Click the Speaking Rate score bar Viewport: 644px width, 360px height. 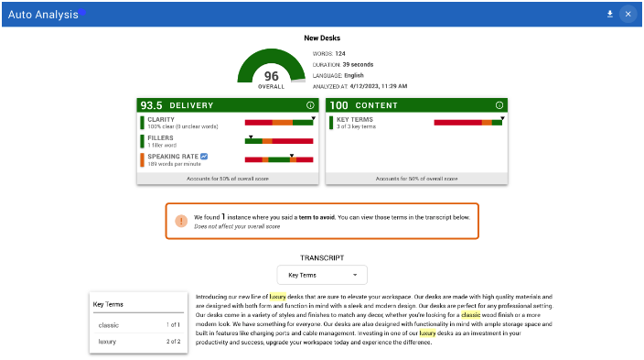[x=279, y=159]
